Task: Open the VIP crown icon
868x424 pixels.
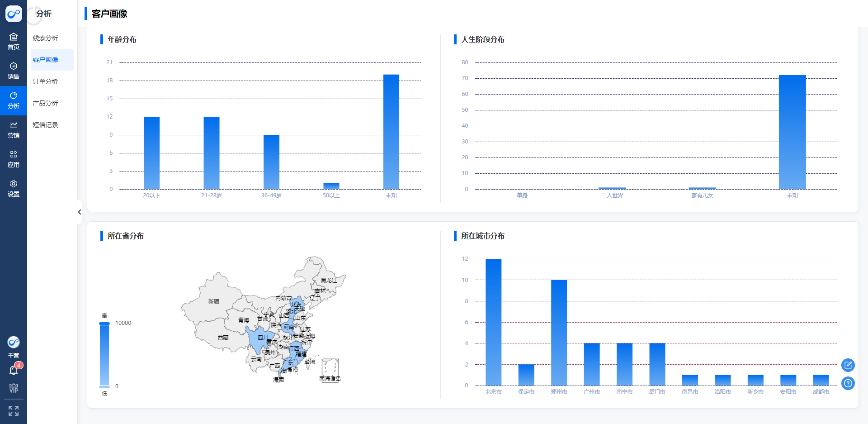Action: click(x=14, y=388)
